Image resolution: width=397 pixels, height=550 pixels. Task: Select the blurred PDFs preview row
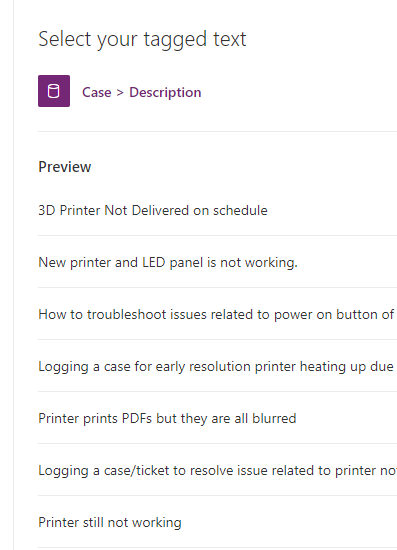(x=217, y=418)
